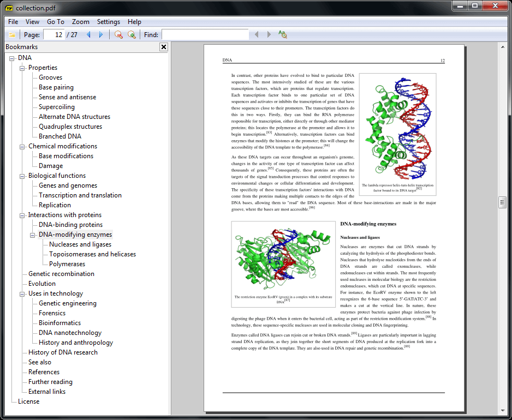Open the Genetic recombination bookmark
This screenshot has height=420, width=512.
tap(61, 274)
